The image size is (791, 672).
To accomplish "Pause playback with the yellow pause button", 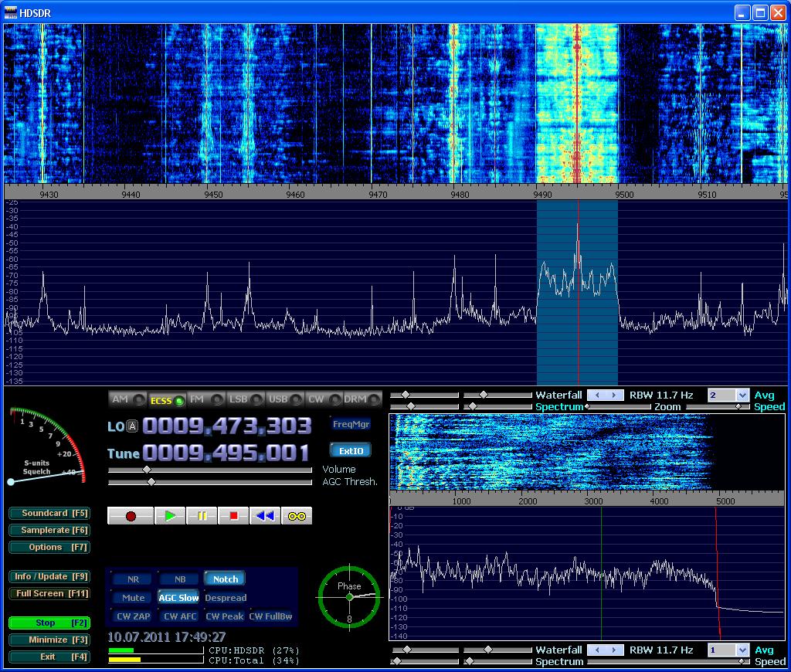I will pyautogui.click(x=202, y=516).
